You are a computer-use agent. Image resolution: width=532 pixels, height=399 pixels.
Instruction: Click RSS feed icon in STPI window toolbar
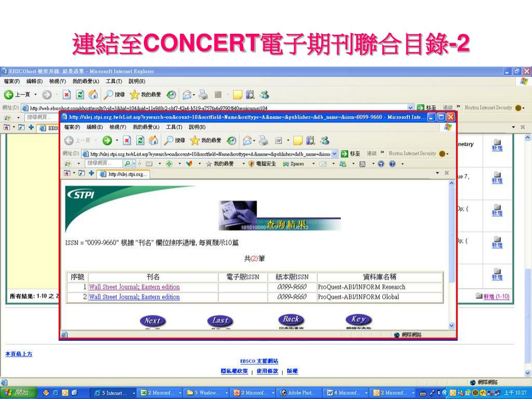(x=362, y=164)
